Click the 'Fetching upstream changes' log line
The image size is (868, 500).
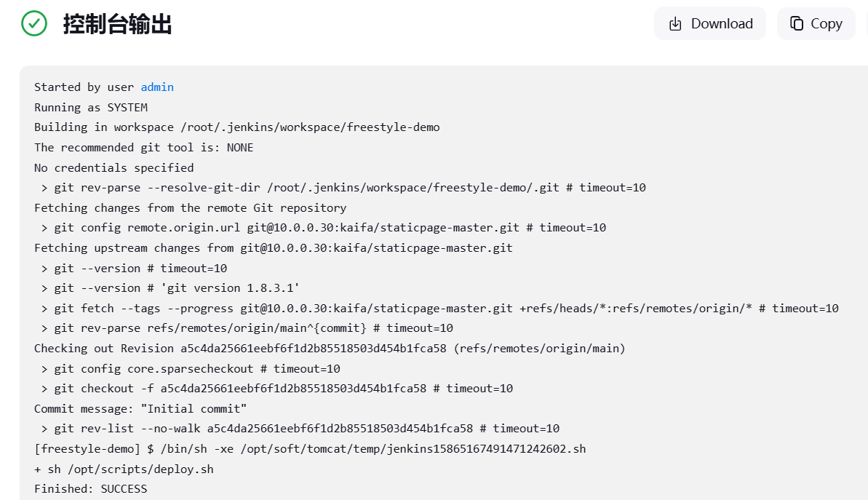273,248
